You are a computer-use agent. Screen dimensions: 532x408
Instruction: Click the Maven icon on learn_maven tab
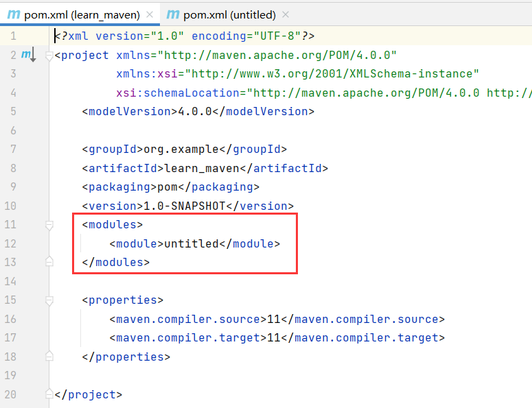[14, 14]
